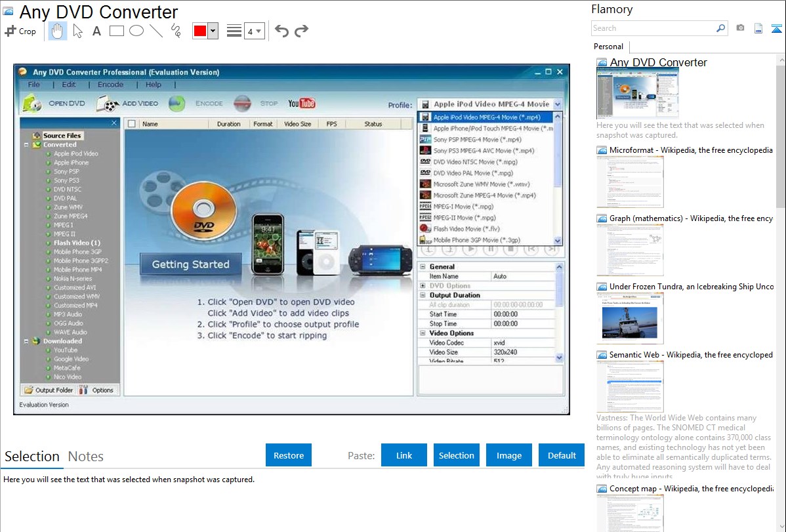Click the red color swatch
The image size is (786, 532).
tap(200, 31)
